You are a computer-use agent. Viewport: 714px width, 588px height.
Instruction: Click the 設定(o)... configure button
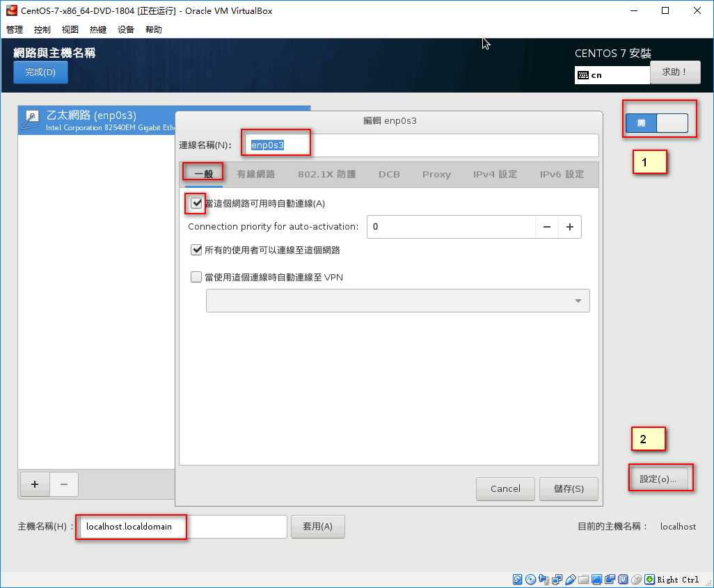pos(658,479)
